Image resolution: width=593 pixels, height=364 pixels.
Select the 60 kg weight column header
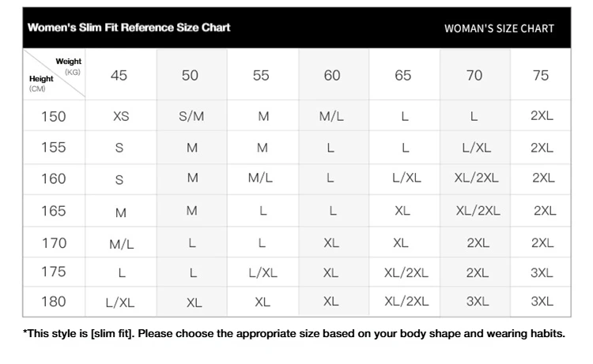tap(332, 76)
